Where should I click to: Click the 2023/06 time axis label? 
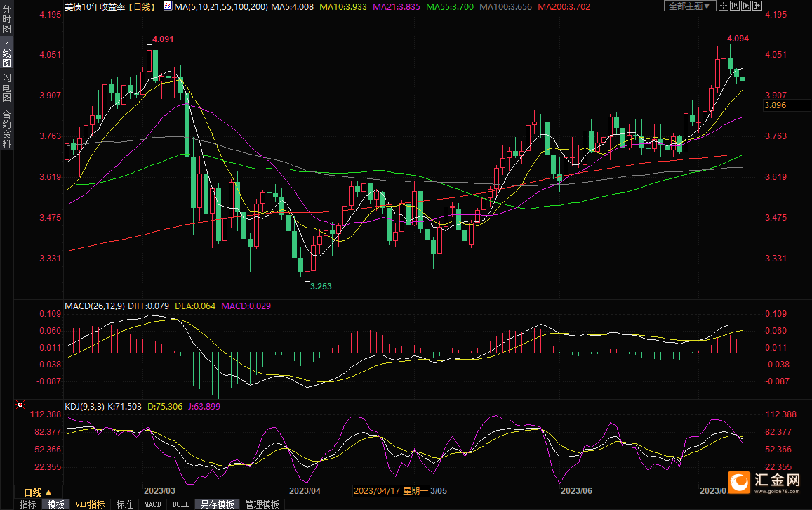coord(576,490)
